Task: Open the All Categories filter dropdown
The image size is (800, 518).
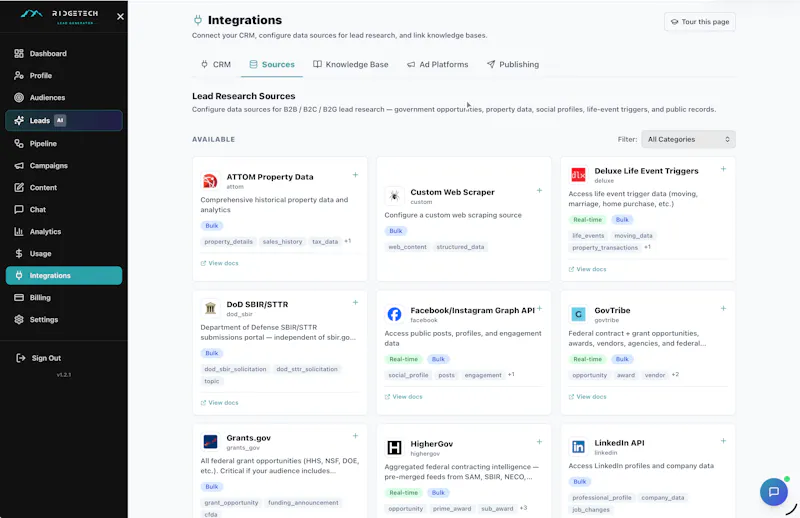Action: 688,139
